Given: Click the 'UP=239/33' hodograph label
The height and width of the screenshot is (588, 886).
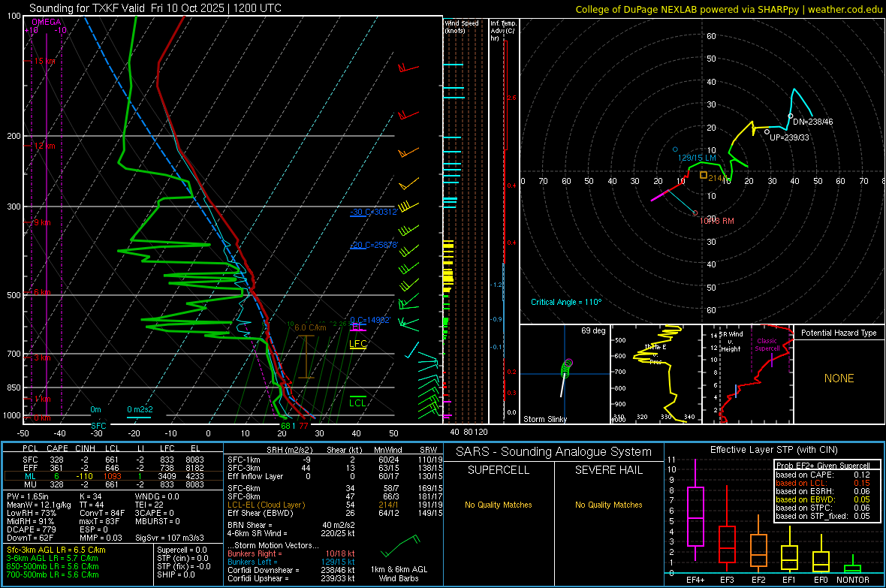Looking at the screenshot, I should 789,137.
